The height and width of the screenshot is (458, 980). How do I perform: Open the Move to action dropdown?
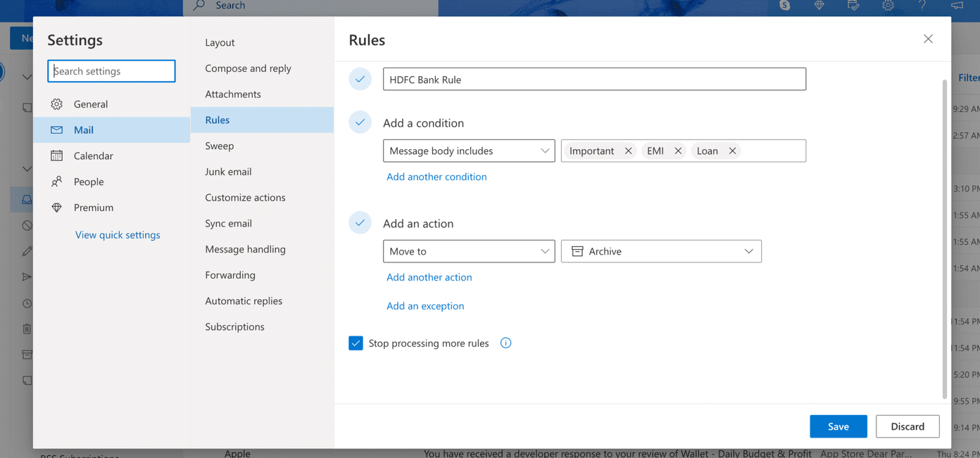click(x=469, y=251)
